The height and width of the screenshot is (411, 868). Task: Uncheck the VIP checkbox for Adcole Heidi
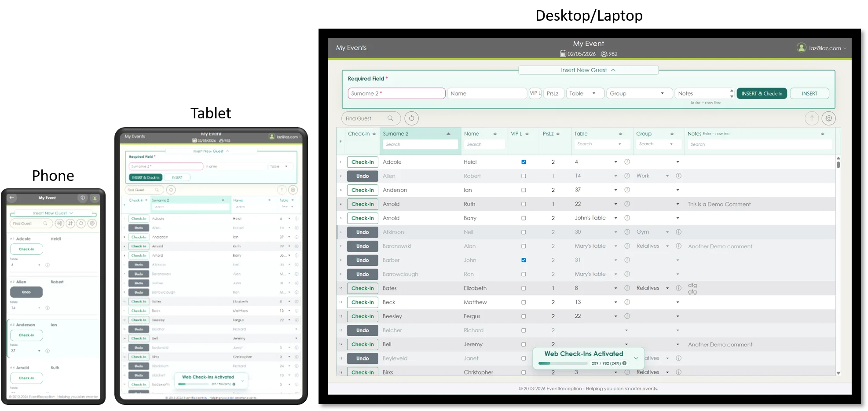[x=524, y=162]
